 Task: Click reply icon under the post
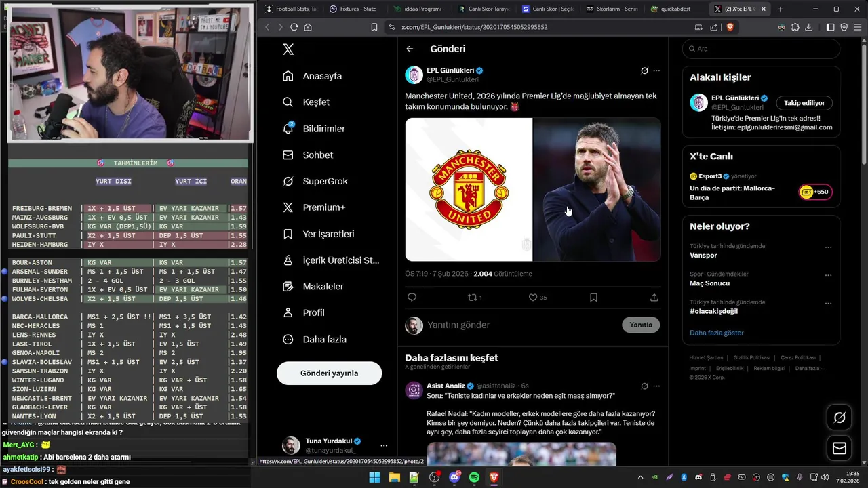tap(412, 298)
